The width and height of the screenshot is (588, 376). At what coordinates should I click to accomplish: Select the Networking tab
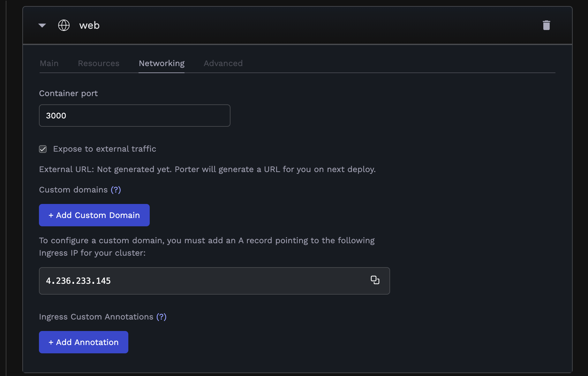pos(162,63)
